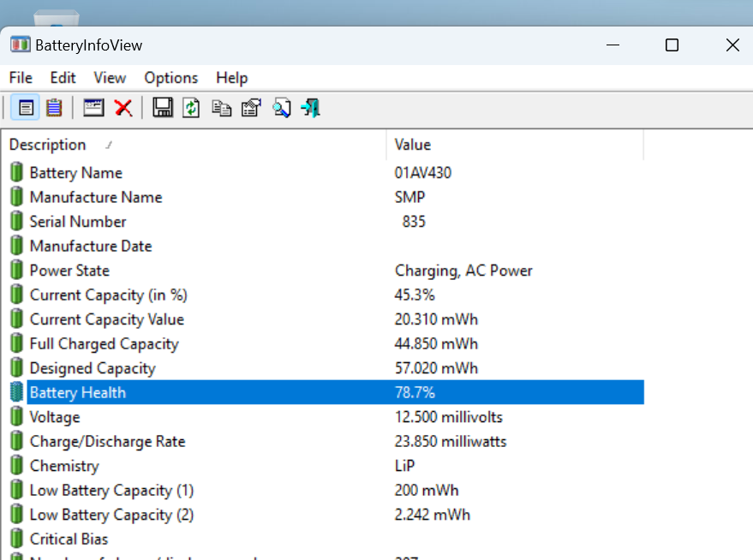Click the 01AV430 battery name value
The width and height of the screenshot is (753, 560).
423,172
